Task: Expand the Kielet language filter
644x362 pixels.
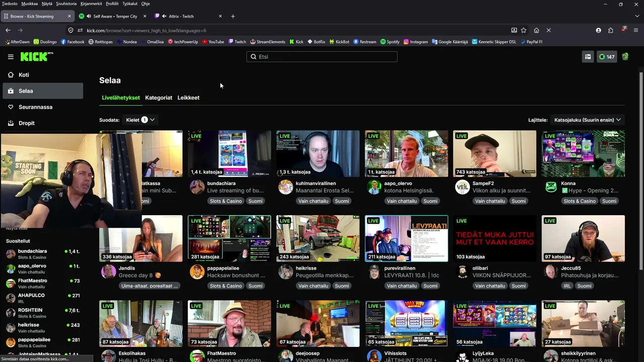Action: click(x=140, y=120)
